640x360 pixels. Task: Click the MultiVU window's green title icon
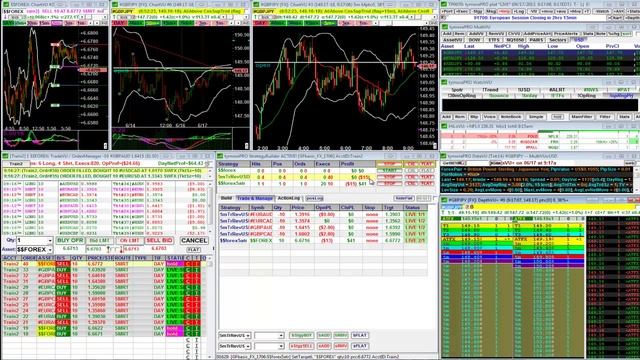click(x=445, y=27)
